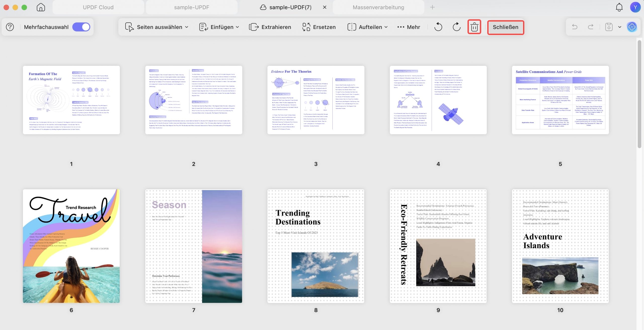Rotate pages counterclockwise icon
Screen dimensions: 644x330
pyautogui.click(x=438, y=27)
